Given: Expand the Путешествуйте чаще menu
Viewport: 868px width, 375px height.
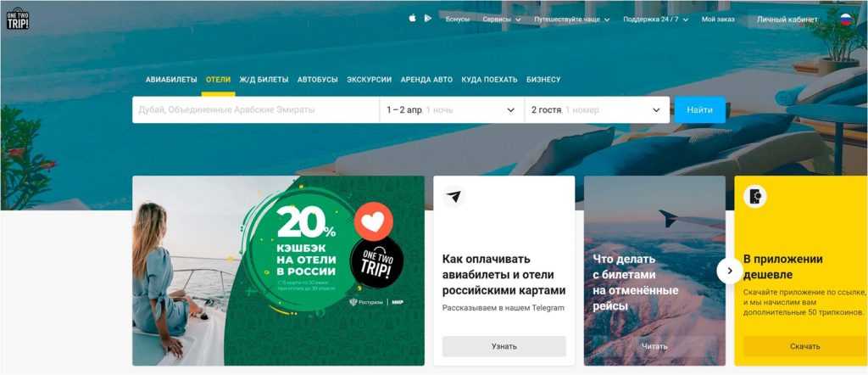Looking at the screenshot, I should tap(572, 20).
